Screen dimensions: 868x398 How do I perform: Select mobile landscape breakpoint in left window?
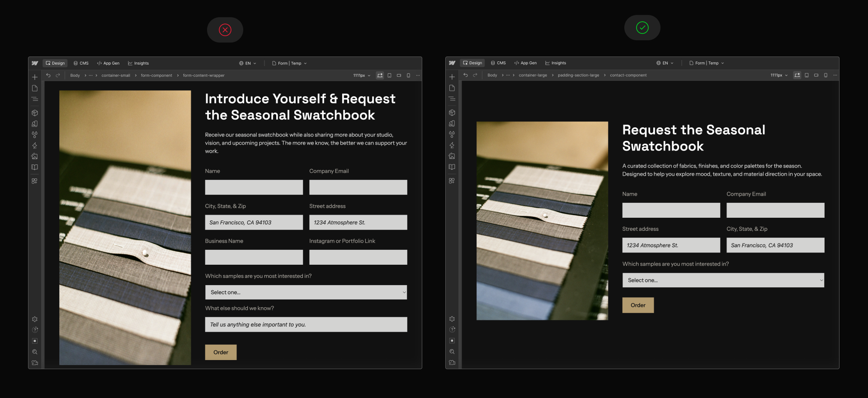pyautogui.click(x=399, y=75)
